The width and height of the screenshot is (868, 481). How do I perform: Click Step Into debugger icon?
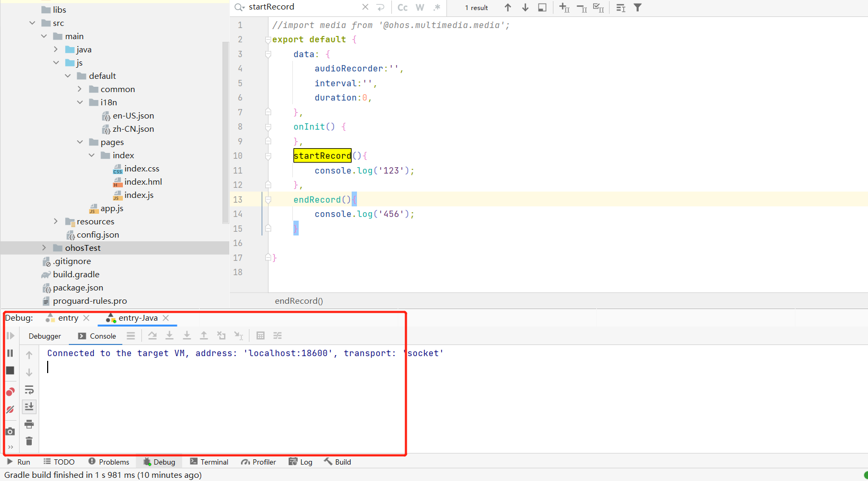169,335
